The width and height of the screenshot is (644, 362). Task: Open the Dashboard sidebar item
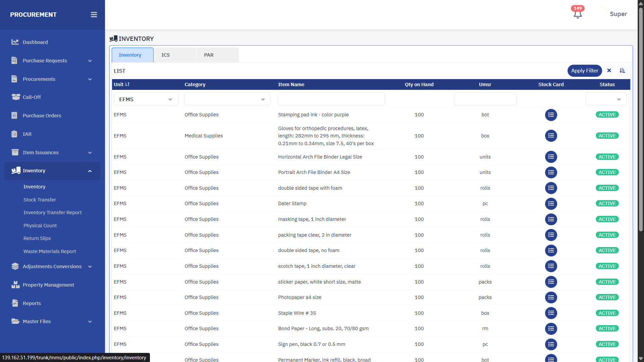point(35,42)
